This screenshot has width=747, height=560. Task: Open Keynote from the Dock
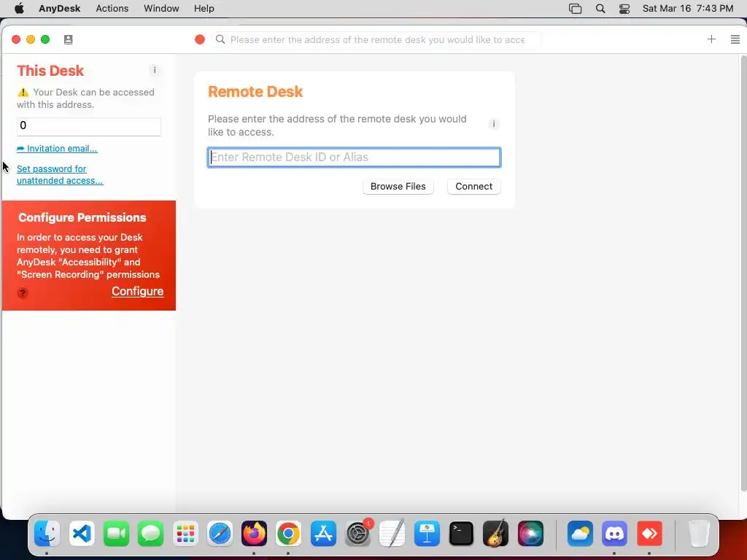[427, 533]
